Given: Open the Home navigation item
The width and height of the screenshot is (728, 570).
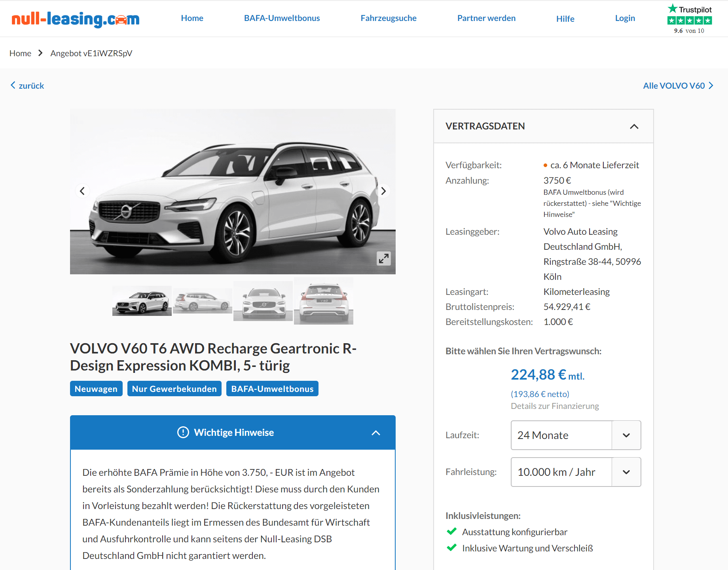Looking at the screenshot, I should [x=192, y=18].
